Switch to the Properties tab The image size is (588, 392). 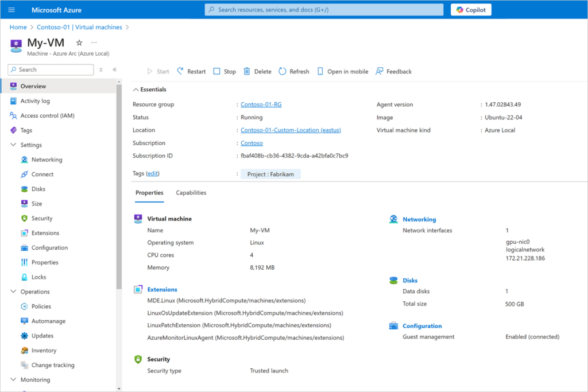pyautogui.click(x=149, y=193)
